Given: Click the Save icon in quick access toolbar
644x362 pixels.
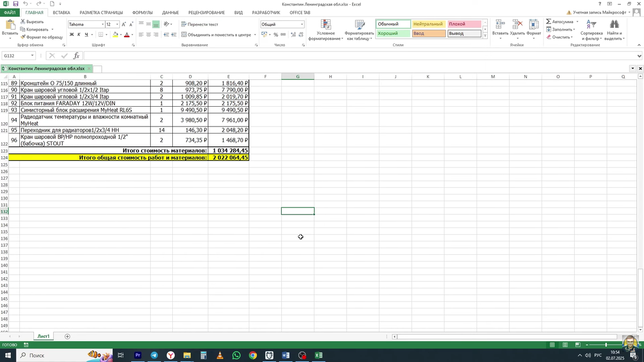Looking at the screenshot, I should tap(16, 4).
